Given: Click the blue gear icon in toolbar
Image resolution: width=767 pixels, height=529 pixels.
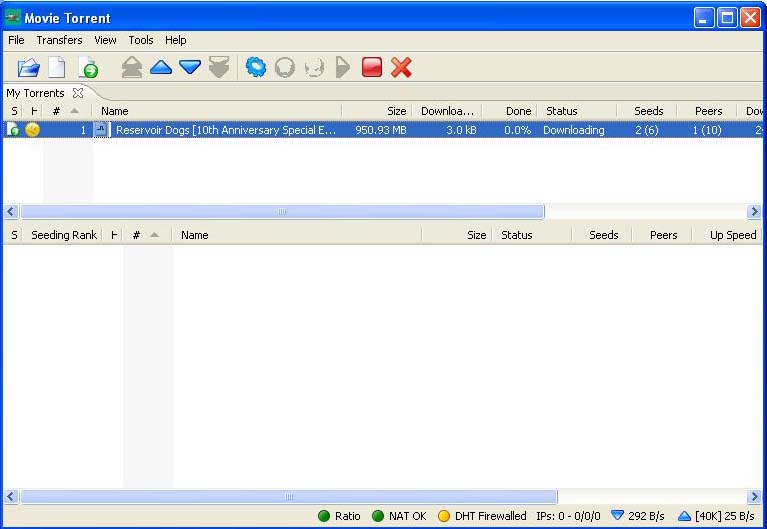Looking at the screenshot, I should click(x=256, y=68).
